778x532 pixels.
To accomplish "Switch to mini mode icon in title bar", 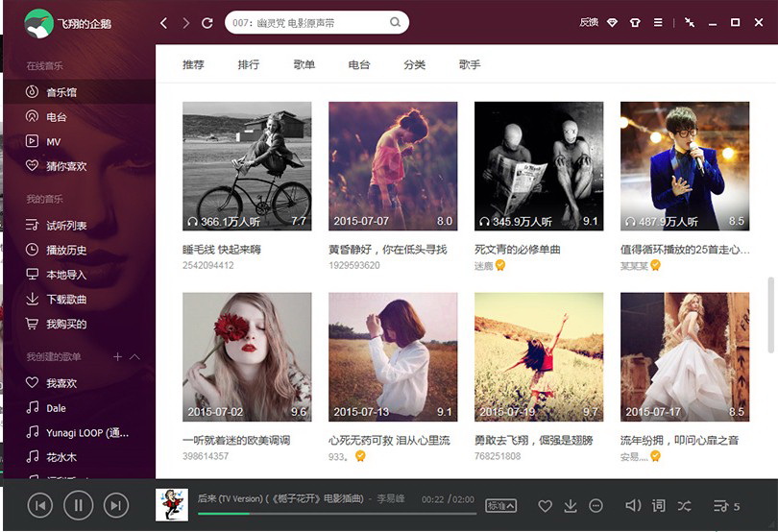I will tap(689, 22).
